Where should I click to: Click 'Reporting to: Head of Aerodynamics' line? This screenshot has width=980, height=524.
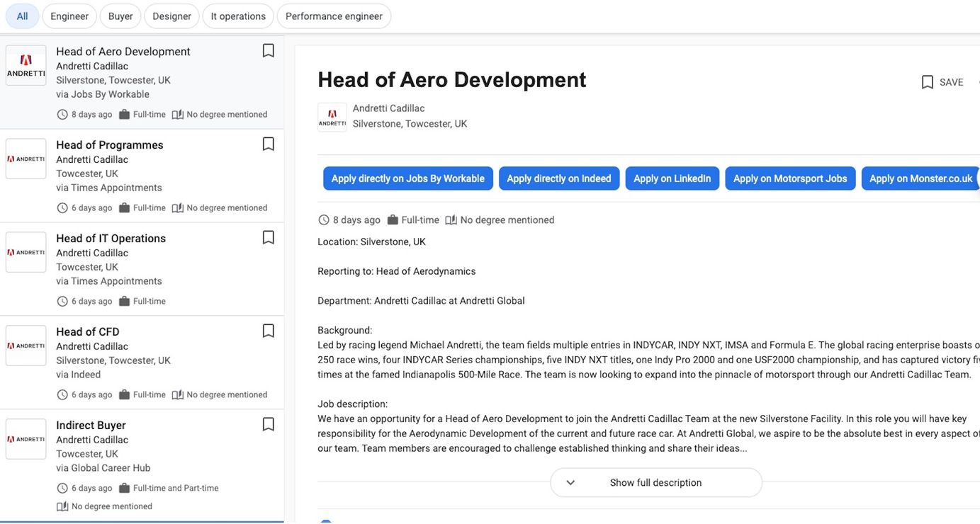tap(397, 271)
